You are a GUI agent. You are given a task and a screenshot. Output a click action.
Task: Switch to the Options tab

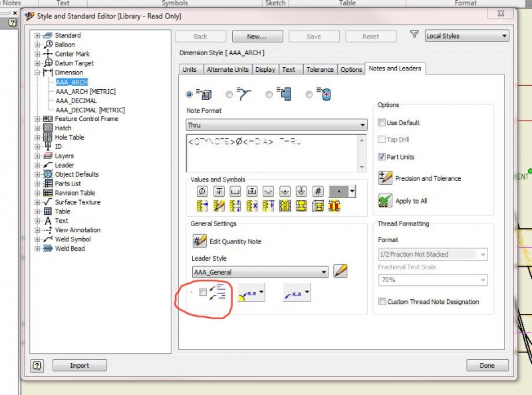(x=351, y=69)
